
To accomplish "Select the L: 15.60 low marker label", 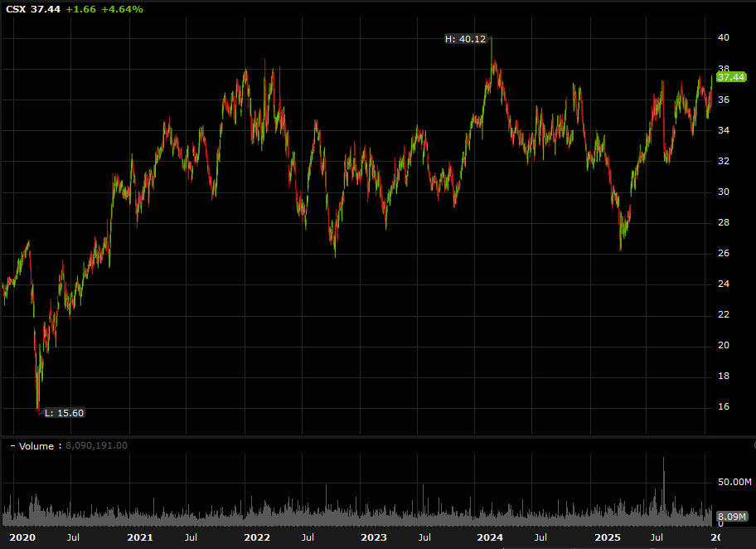I will coord(65,411).
